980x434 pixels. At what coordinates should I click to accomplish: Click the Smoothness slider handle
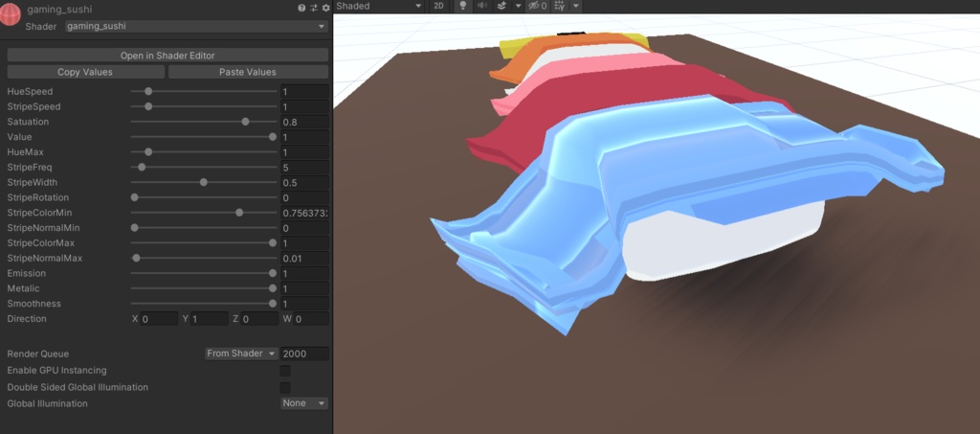[x=273, y=304]
